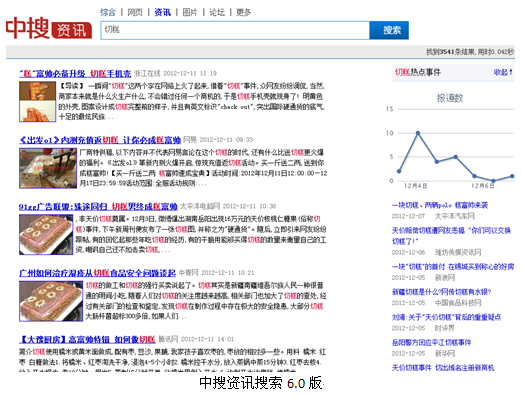The height and width of the screenshot is (396, 521).
Task: Click the 报道数 chart title
Action: pos(450,98)
